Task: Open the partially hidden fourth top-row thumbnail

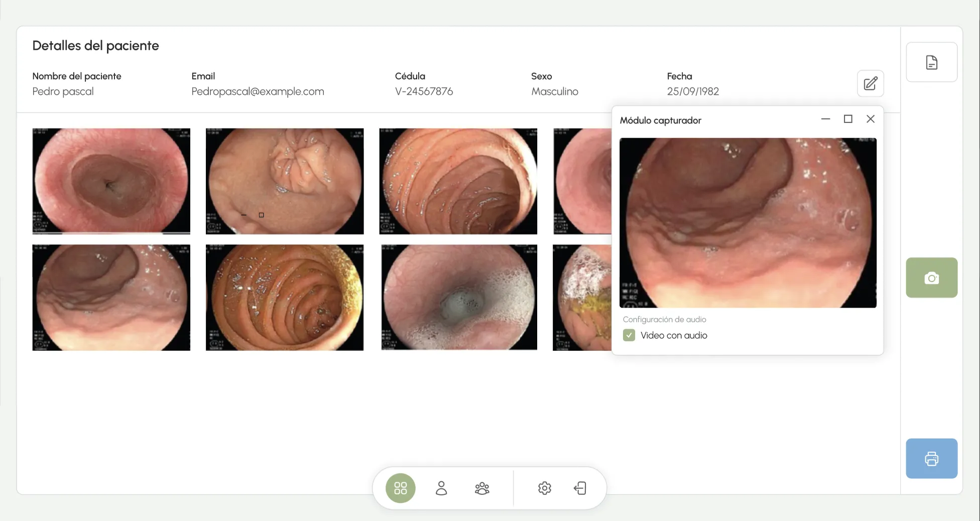Action: click(x=582, y=181)
